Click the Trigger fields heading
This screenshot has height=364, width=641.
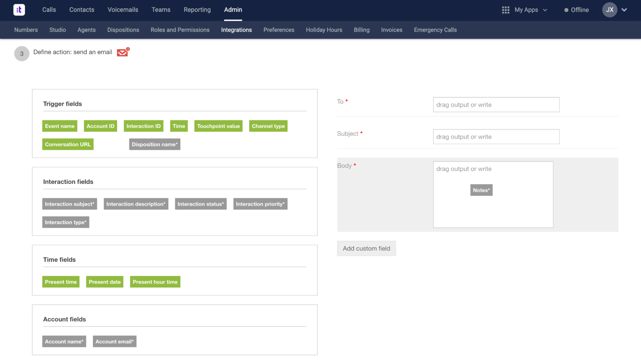(x=63, y=104)
